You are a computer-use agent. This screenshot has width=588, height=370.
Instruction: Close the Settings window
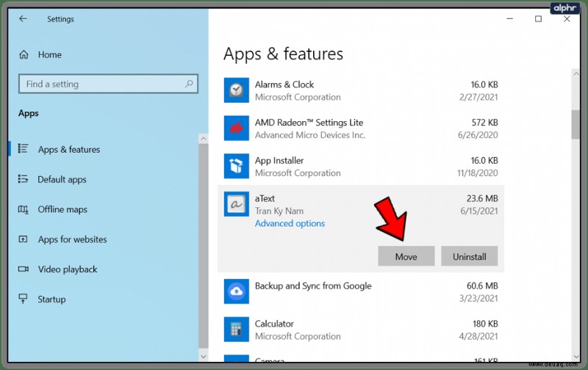click(567, 19)
